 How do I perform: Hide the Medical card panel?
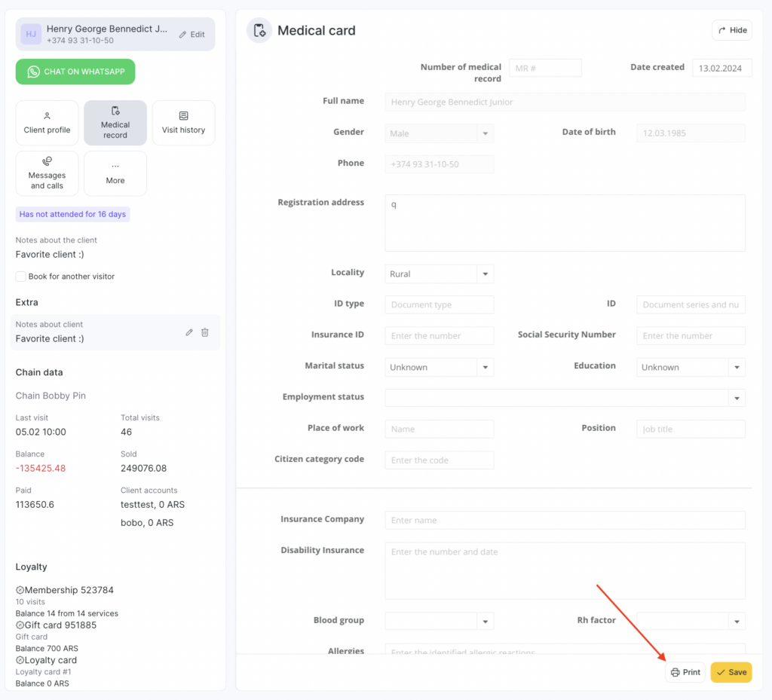tap(731, 30)
